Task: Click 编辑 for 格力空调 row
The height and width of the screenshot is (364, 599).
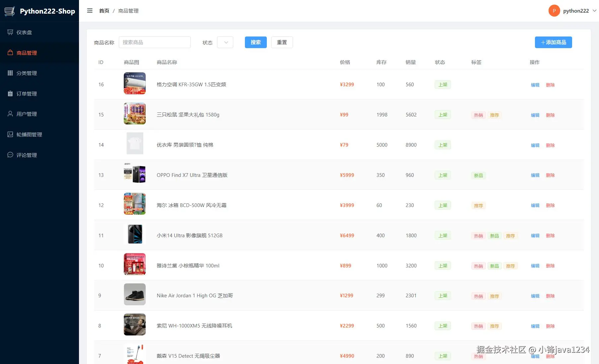Action: [535, 85]
